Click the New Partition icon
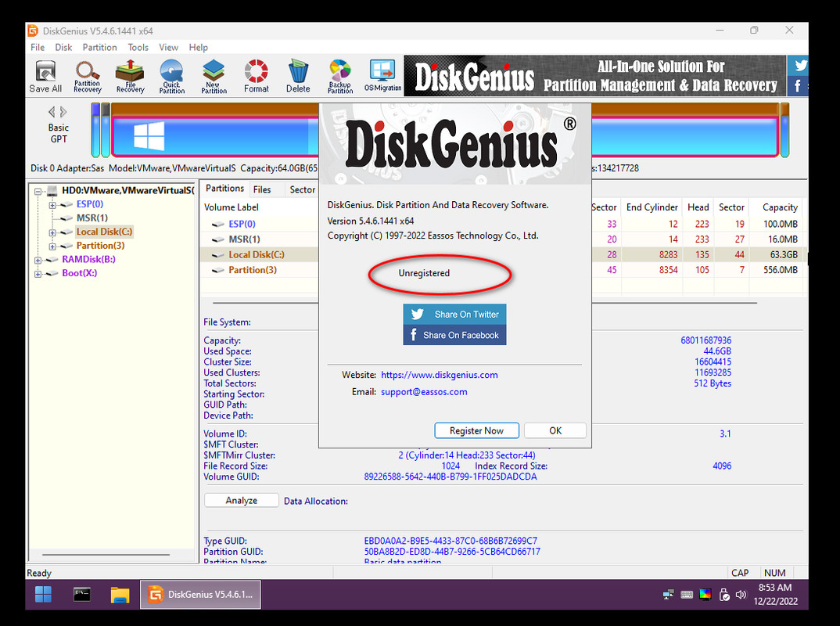 click(214, 77)
